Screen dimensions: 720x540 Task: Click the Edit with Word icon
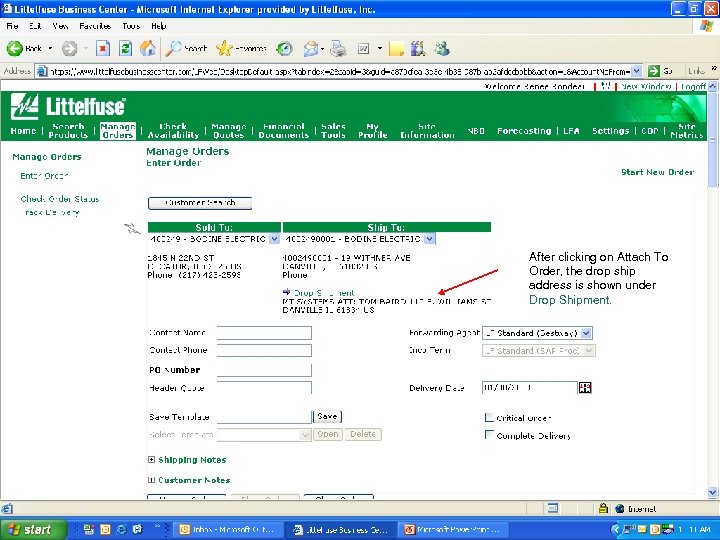pos(364,48)
